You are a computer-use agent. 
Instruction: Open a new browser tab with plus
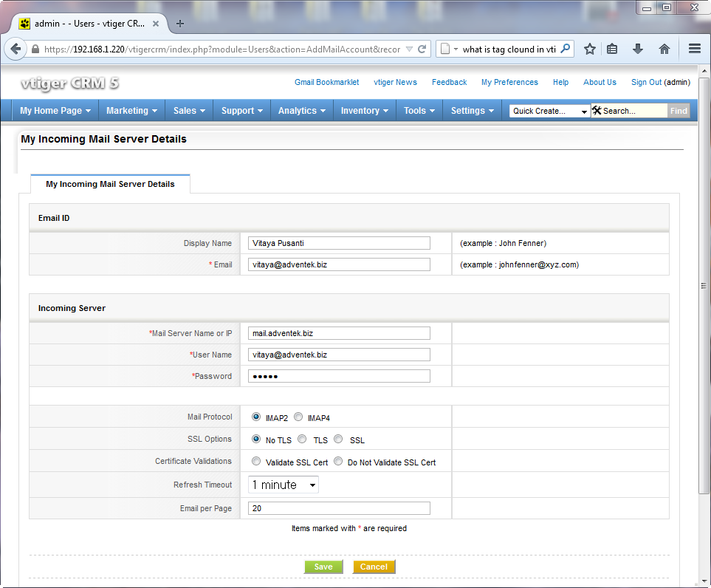(x=180, y=24)
